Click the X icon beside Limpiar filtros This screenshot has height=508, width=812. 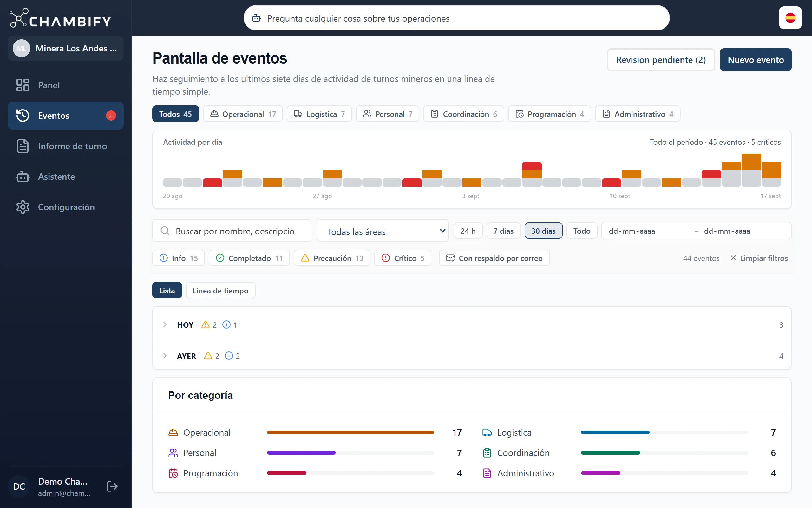tap(733, 258)
